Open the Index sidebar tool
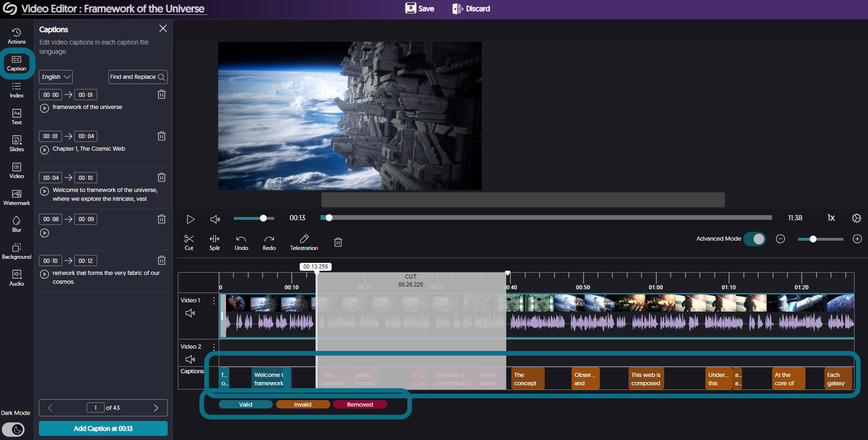The width and height of the screenshot is (868, 440). click(x=17, y=90)
